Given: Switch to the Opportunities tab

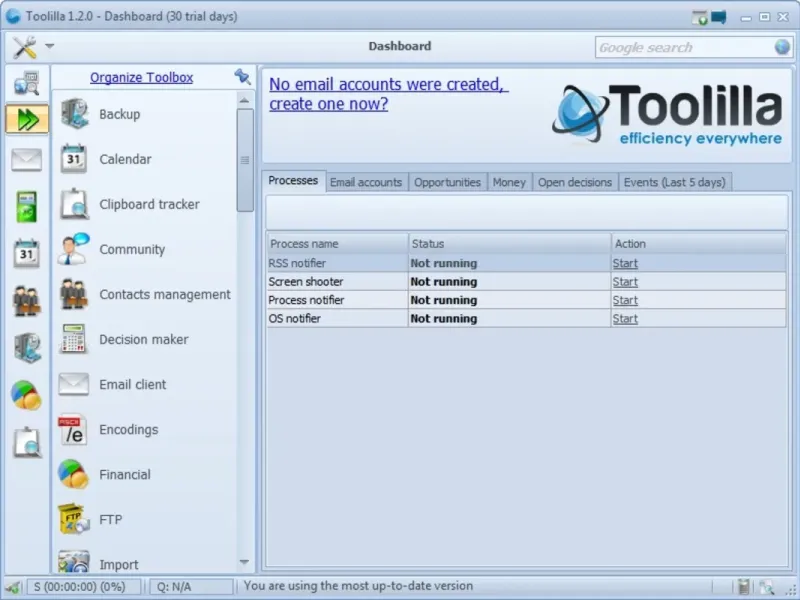Looking at the screenshot, I should click(x=447, y=182).
